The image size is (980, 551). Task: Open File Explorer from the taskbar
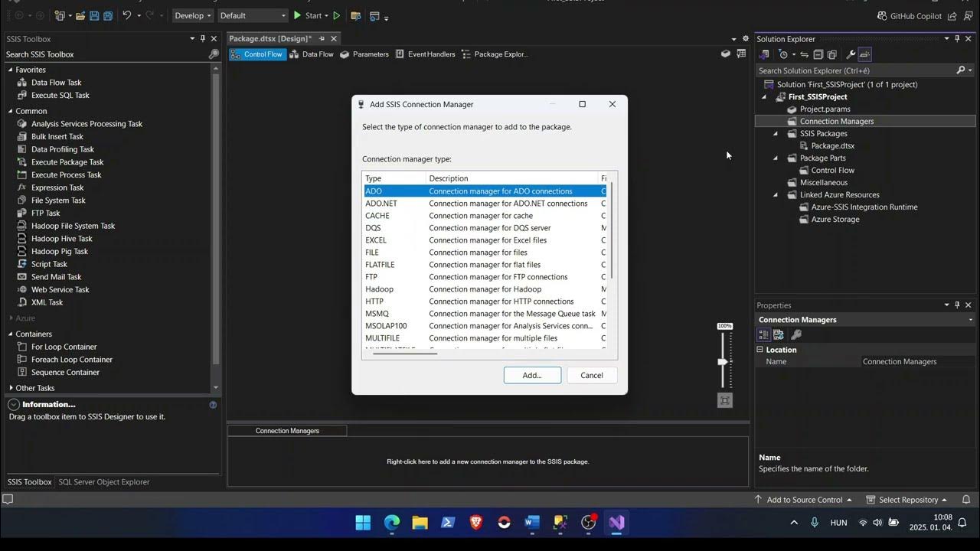(x=420, y=523)
